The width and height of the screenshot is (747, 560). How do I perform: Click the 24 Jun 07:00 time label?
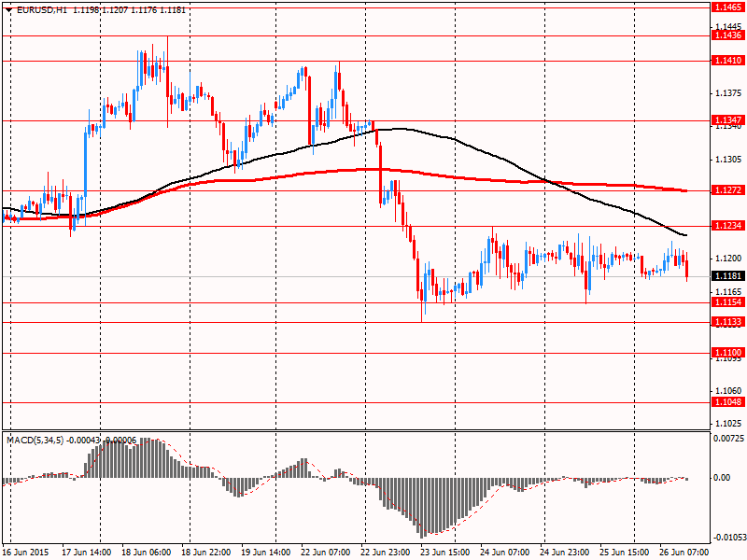click(505, 553)
